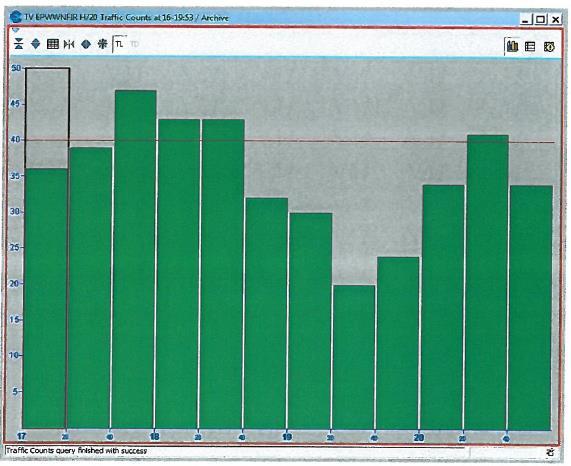This screenshot has height=466, width=571.
Task: Click the bold hour 20 label on time axis
Action: pos(419,437)
